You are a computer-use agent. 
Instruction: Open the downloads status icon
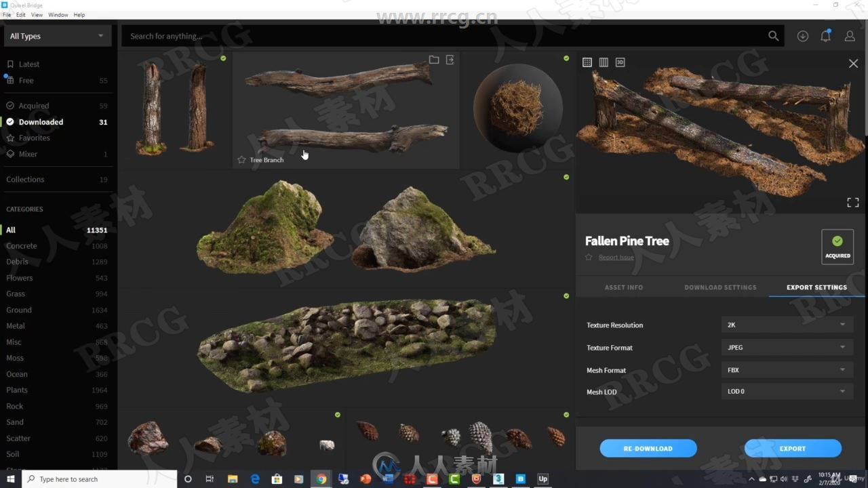pyautogui.click(x=803, y=36)
